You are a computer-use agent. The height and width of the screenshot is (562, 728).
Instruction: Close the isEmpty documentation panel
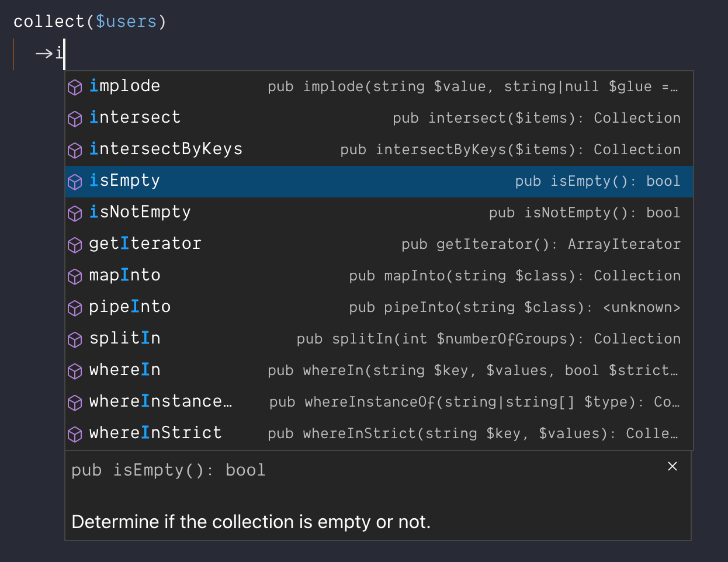coord(672,466)
